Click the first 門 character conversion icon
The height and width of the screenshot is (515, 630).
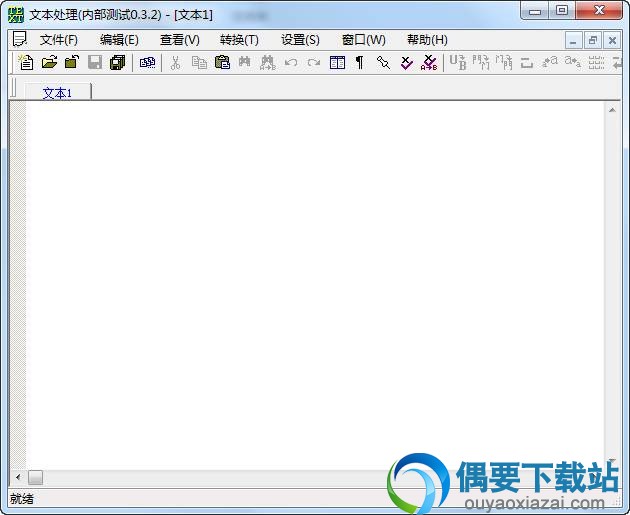point(481,63)
